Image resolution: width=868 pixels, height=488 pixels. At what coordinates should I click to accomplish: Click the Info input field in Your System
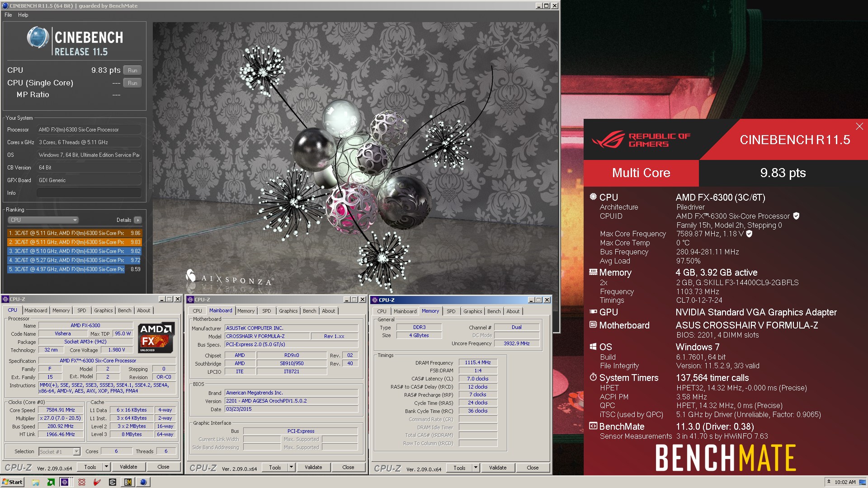tap(89, 193)
